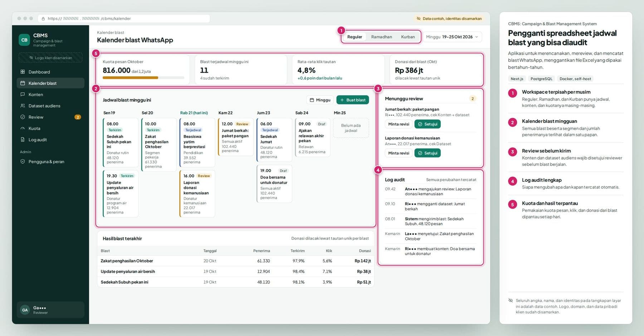Click the Pengguna & peran shield icon
644x336 pixels.
coord(23,161)
